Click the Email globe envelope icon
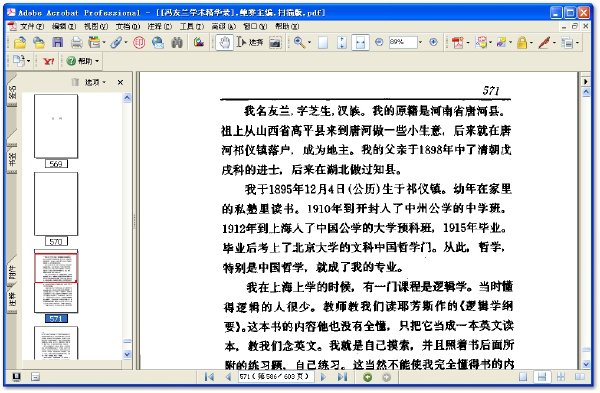The image size is (600, 393). (x=158, y=42)
